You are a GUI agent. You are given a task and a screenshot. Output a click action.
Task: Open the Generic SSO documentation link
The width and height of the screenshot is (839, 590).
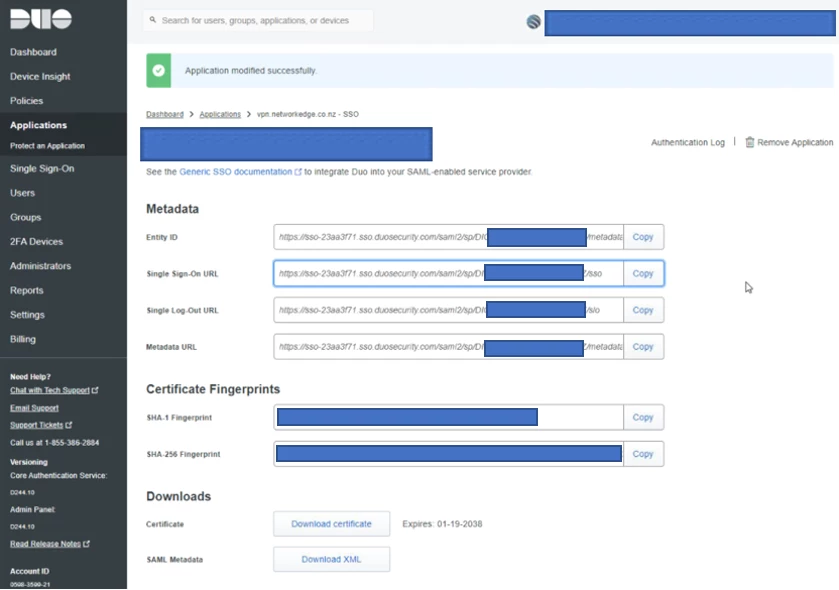(x=235, y=172)
